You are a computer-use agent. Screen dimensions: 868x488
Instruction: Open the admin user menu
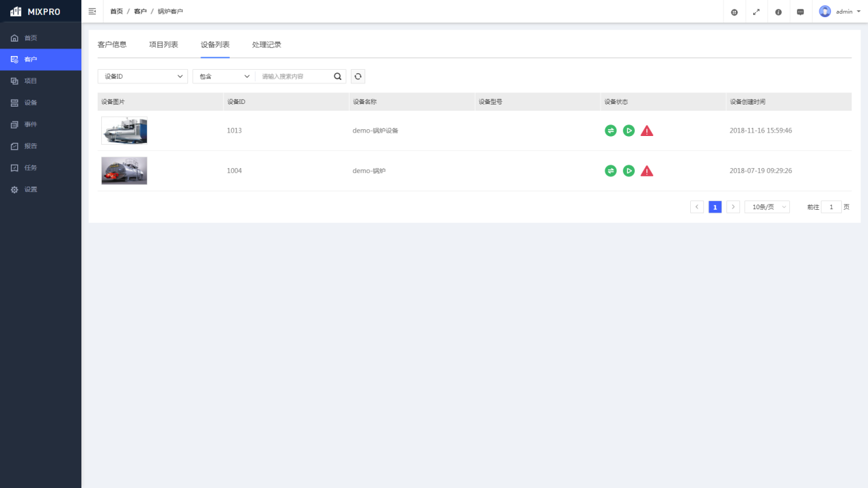coord(840,12)
